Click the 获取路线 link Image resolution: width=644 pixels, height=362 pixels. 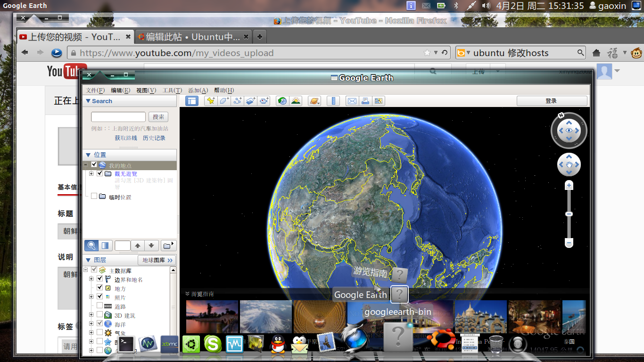coord(126,138)
